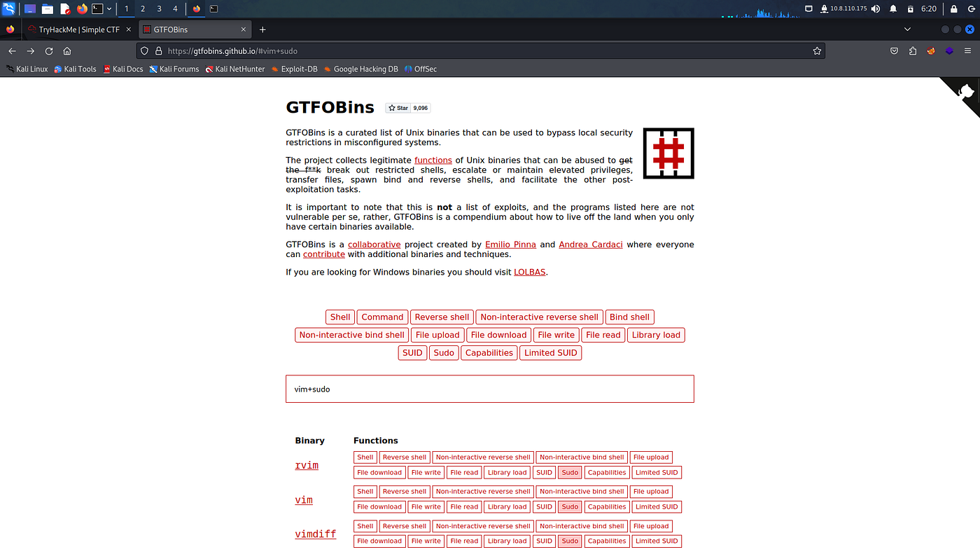
Task: Follow the Emilio Pinna link
Action: coord(510,244)
